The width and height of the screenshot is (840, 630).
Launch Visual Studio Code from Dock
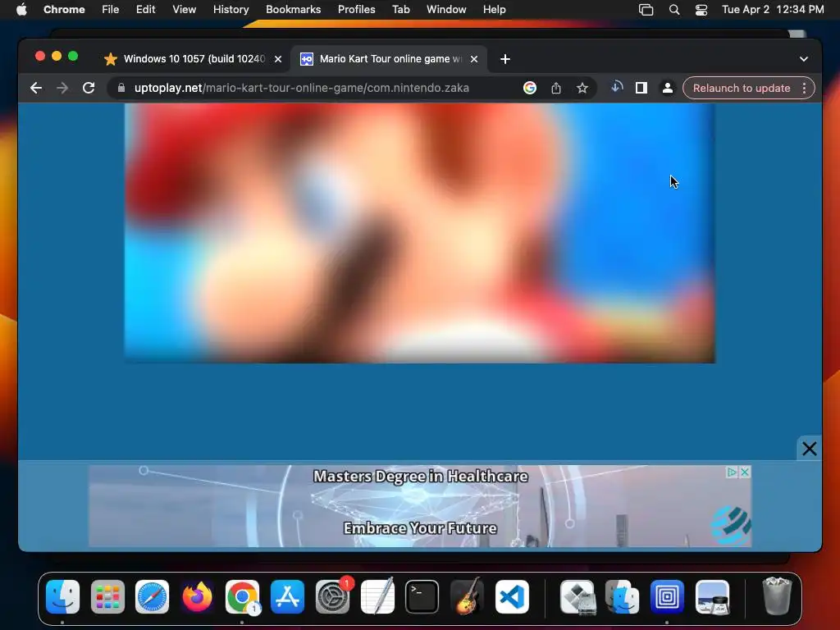(x=512, y=596)
